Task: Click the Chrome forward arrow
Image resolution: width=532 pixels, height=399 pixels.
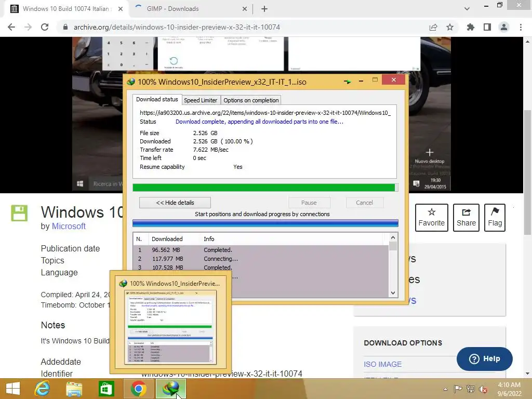Action: pos(28,27)
